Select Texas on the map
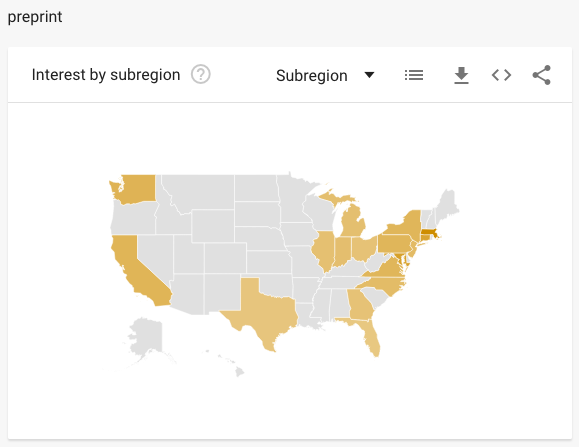Image resolution: width=579 pixels, height=447 pixels. click(264, 310)
